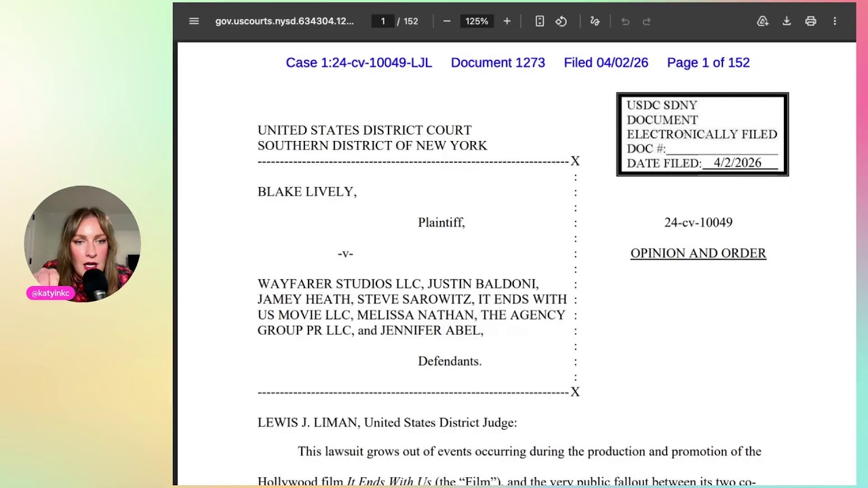The image size is (868, 488).
Task: Click 'UNITED STATES DISTRICT COURT' line
Action: click(364, 130)
